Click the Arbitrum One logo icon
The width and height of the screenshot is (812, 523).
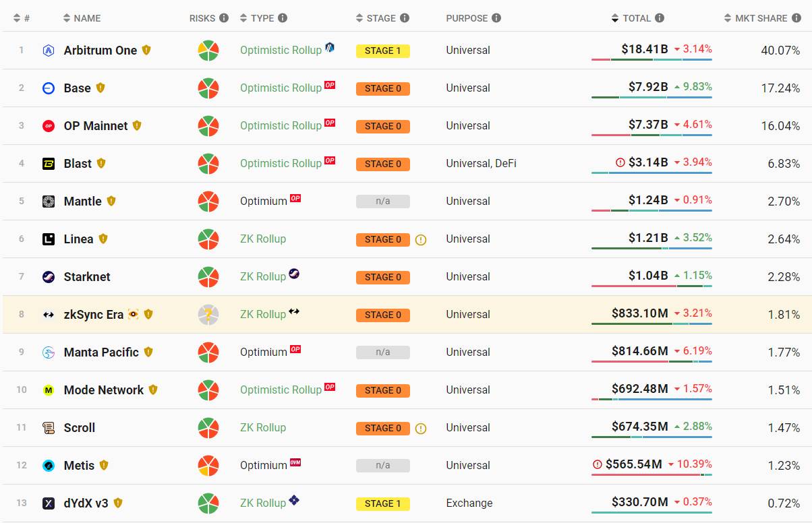pos(49,51)
